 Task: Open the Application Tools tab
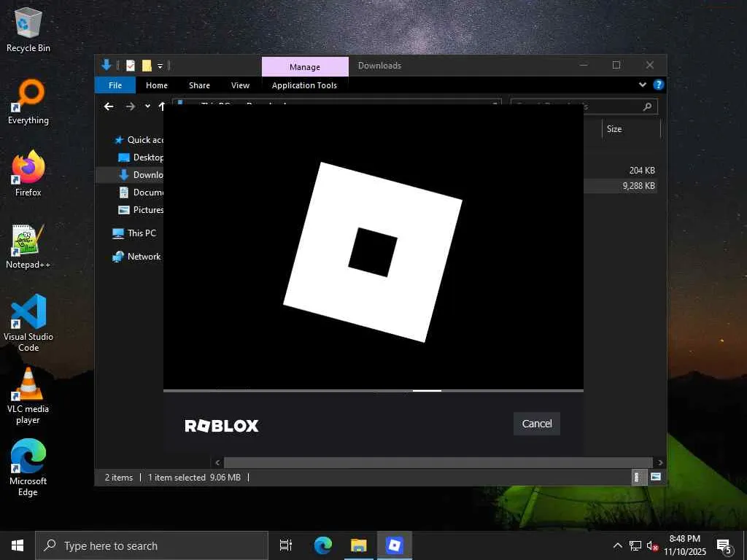(304, 85)
